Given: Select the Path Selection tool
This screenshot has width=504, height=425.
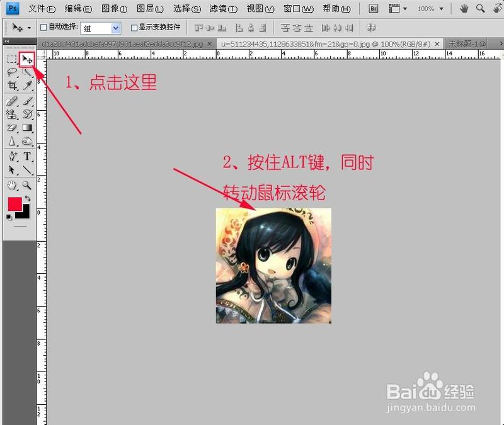Looking at the screenshot, I should click(12, 169).
